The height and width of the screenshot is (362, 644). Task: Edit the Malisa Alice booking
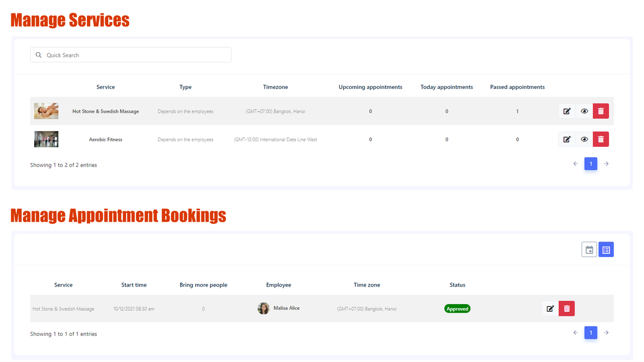[550, 308]
